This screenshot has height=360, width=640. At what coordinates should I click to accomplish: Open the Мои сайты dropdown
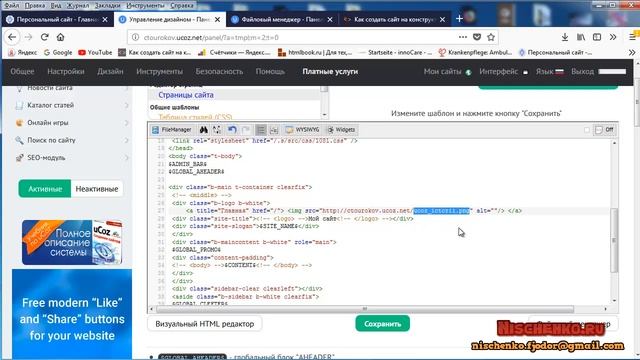[447, 71]
